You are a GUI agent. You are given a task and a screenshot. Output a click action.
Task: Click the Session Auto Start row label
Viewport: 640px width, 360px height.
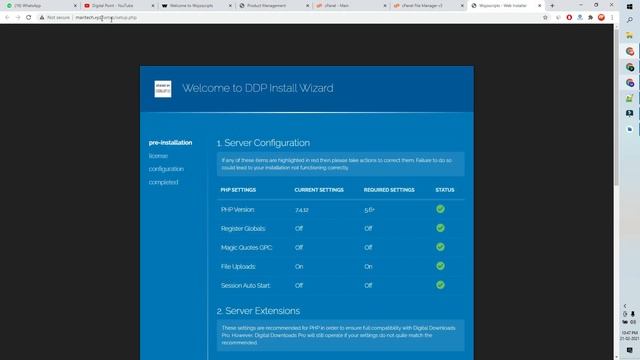pyautogui.click(x=246, y=286)
